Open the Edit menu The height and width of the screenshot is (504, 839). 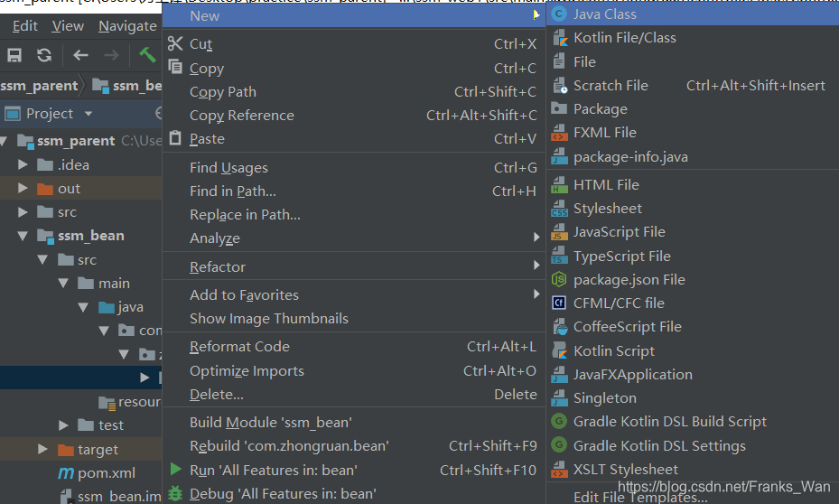point(24,25)
